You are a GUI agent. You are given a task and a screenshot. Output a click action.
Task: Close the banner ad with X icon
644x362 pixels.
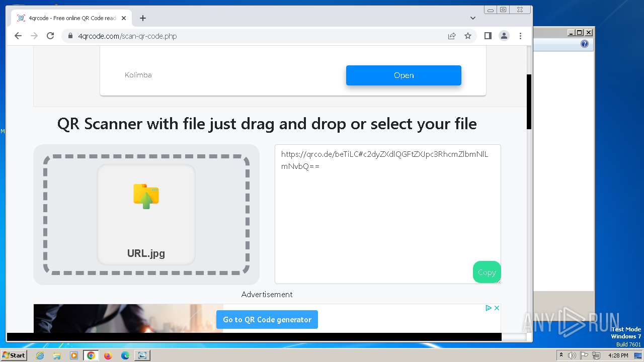coord(497,308)
